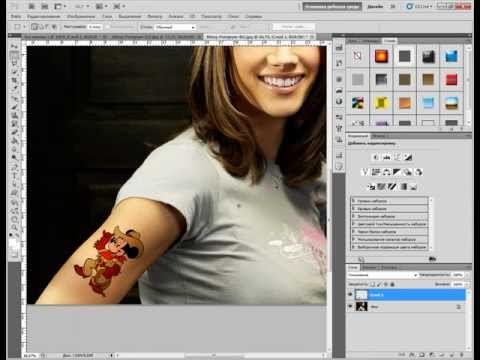Open the Окно menu
This screenshot has height=360, width=480.
[x=233, y=16]
